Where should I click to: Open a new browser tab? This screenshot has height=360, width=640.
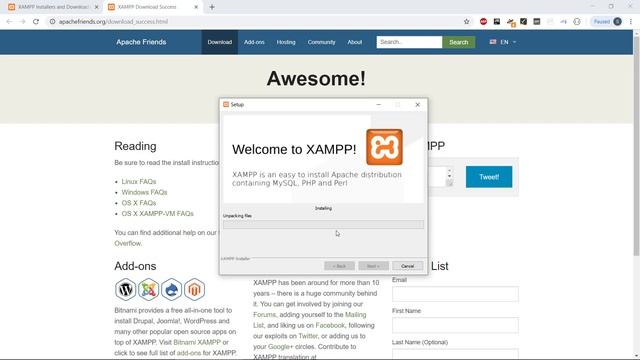point(212,7)
